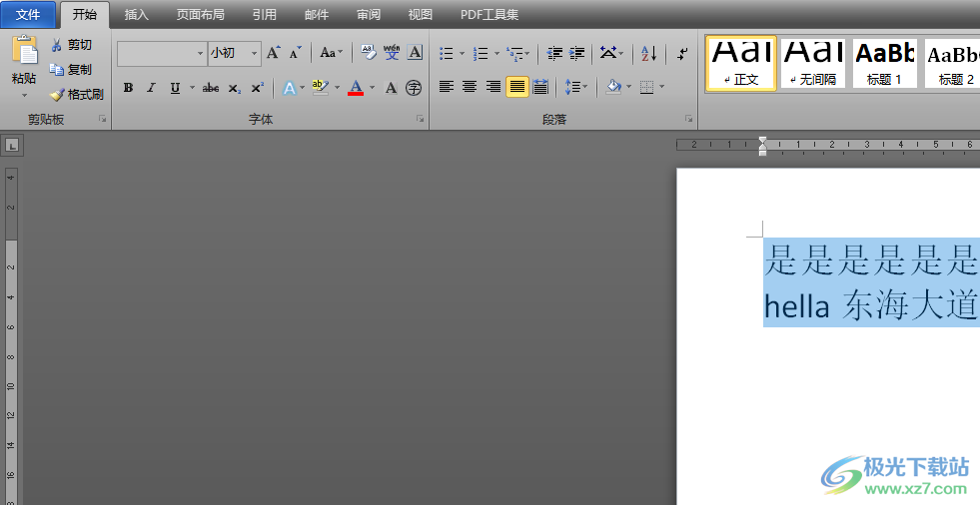Screen dimensions: 980x505
Task: Click Phonetic Guide (wén 文) icon
Action: point(392,53)
